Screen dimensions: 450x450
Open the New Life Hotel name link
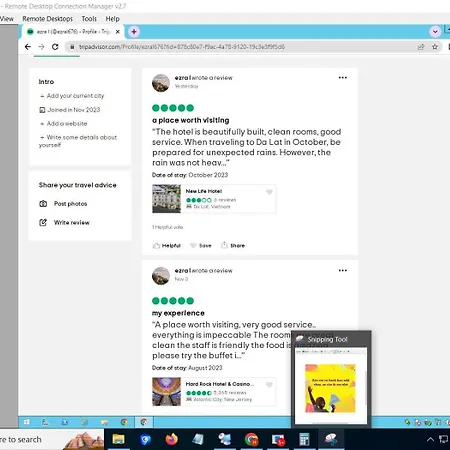[204, 191]
